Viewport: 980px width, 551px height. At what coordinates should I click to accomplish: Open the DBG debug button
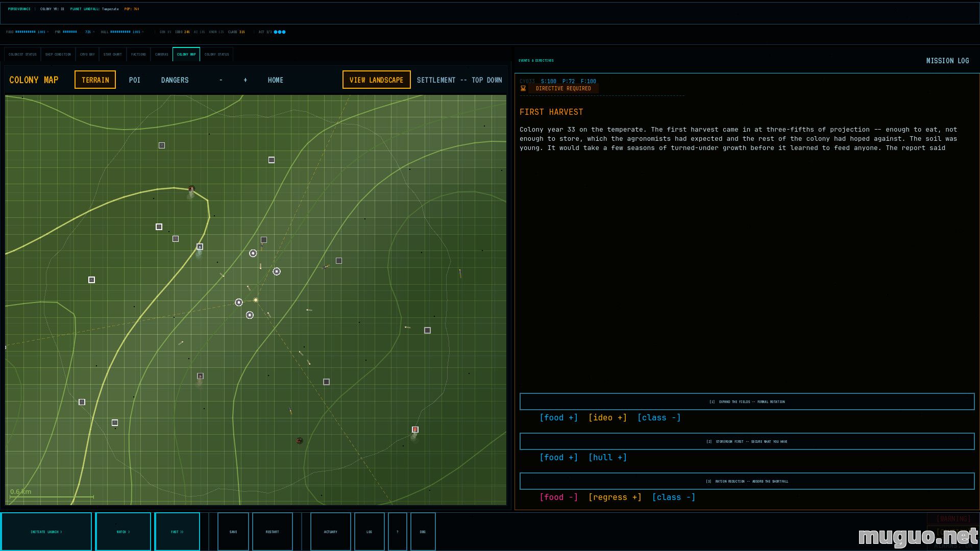[x=423, y=532]
